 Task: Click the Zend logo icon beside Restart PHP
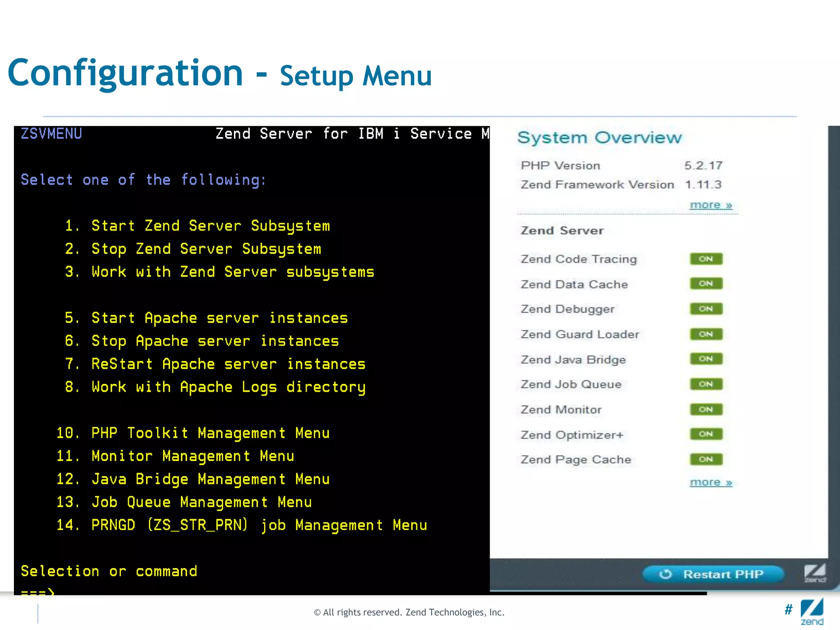tap(815, 573)
